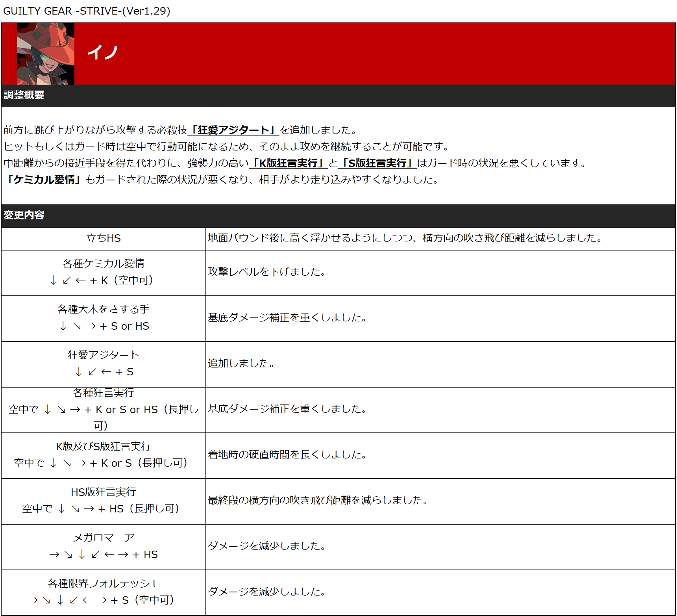Viewport: 677px width, 616px height.
Task: Open the 「K版狂言実行」 underlined link
Action: 289,163
